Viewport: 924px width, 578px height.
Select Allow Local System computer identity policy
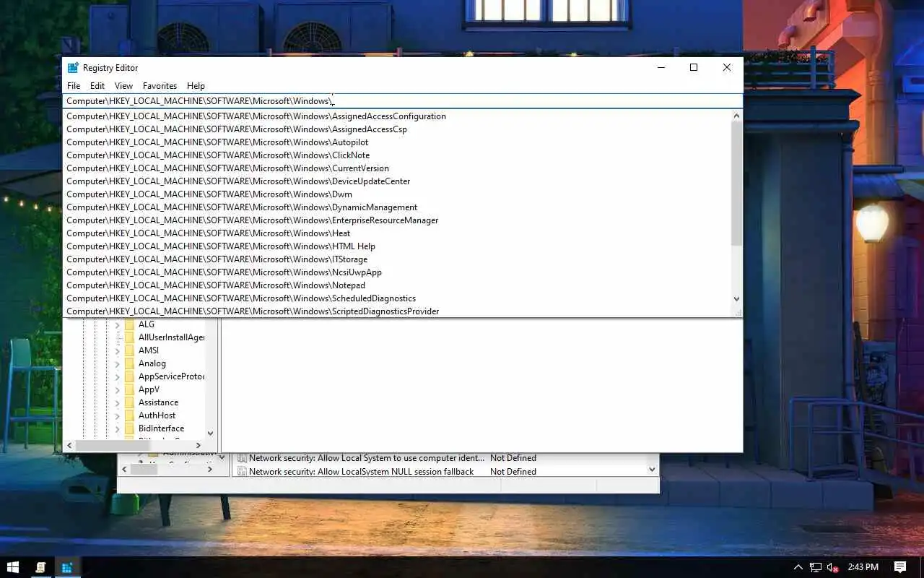pos(367,458)
